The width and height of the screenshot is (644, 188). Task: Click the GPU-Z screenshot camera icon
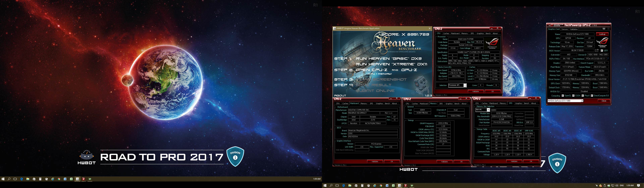604,29
